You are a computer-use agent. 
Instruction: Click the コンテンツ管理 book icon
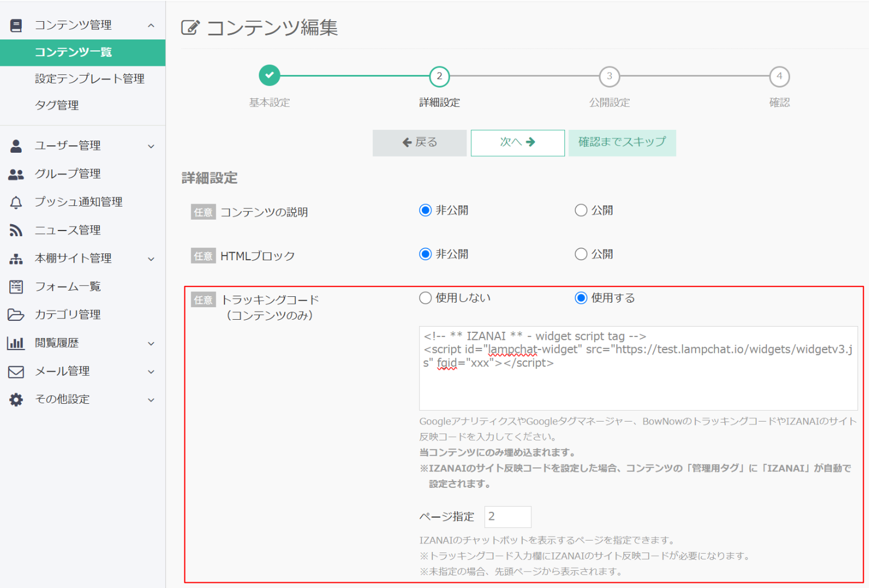(16, 25)
